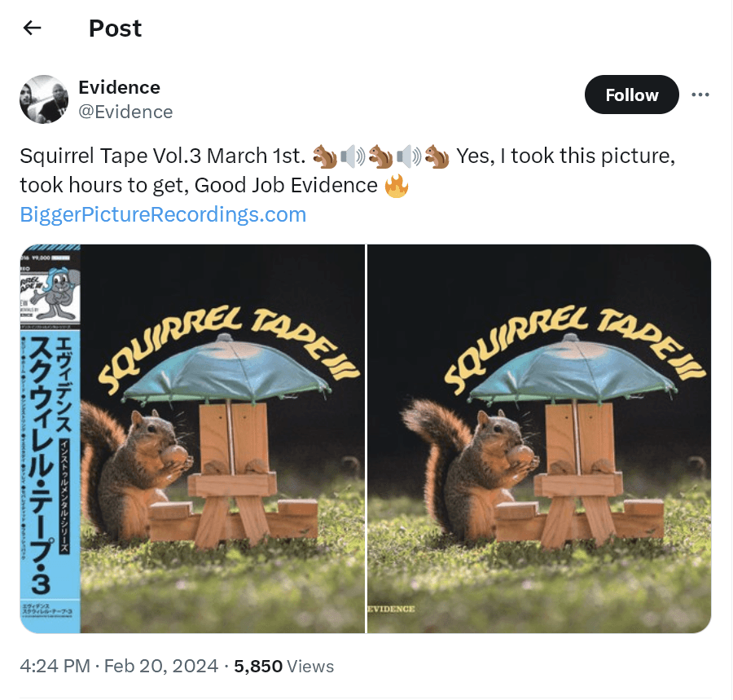Click the 'Post' header title
This screenshot has height=700, width=733.
click(x=115, y=29)
